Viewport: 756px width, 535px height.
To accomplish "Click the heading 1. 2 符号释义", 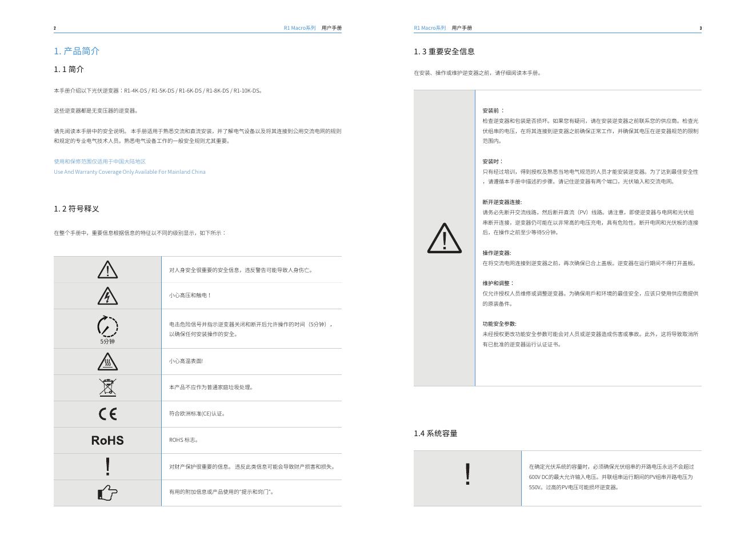I will click(77, 209).
